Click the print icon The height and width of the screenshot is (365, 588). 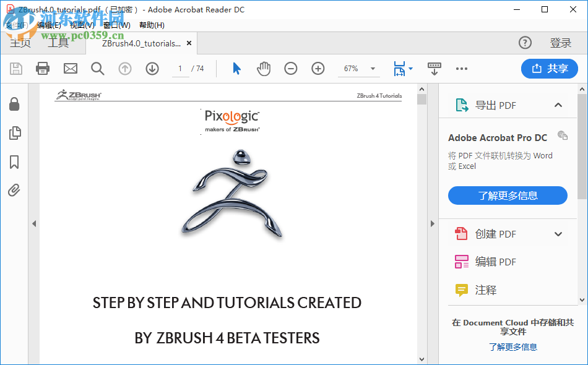pyautogui.click(x=42, y=69)
